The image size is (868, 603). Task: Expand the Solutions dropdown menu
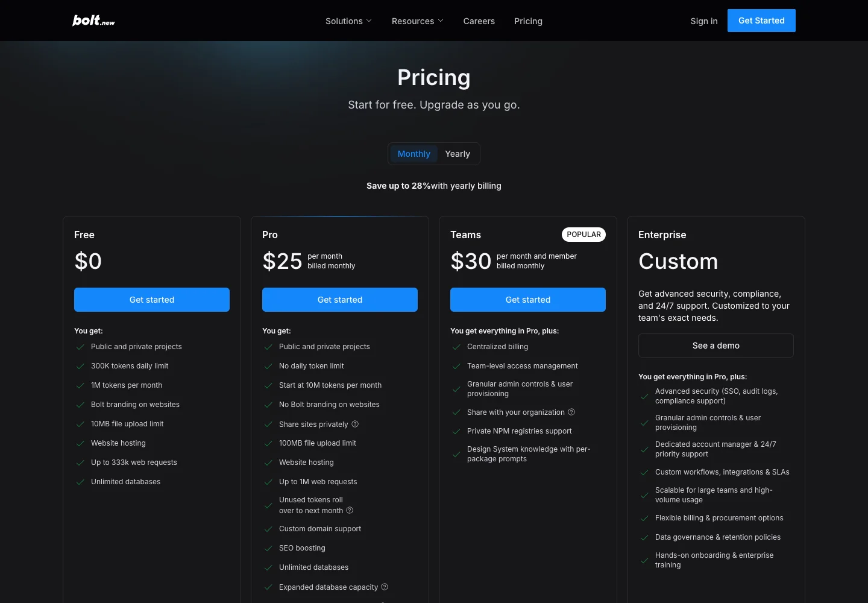[x=348, y=21]
